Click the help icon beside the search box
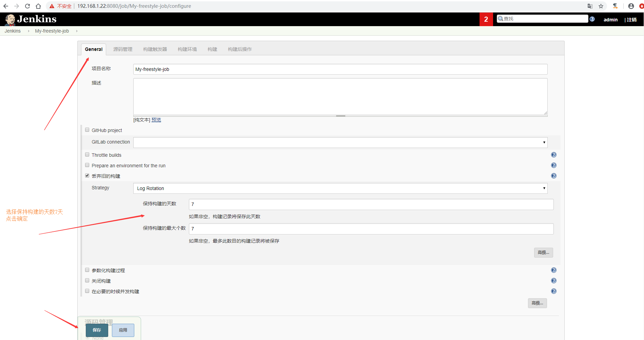The height and width of the screenshot is (340, 644). pos(592,19)
